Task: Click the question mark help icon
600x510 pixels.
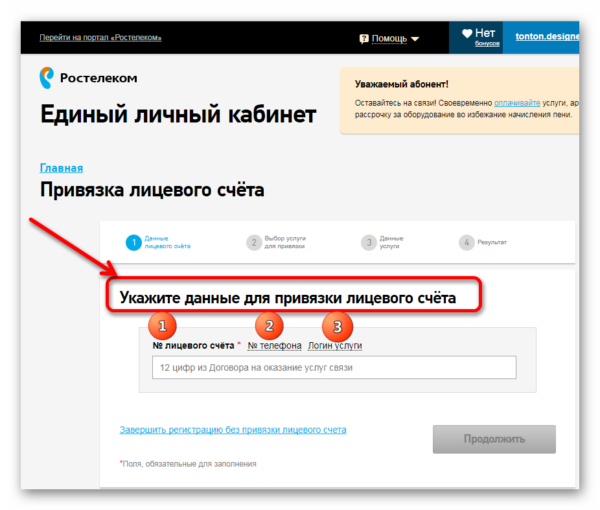Action: tap(364, 39)
